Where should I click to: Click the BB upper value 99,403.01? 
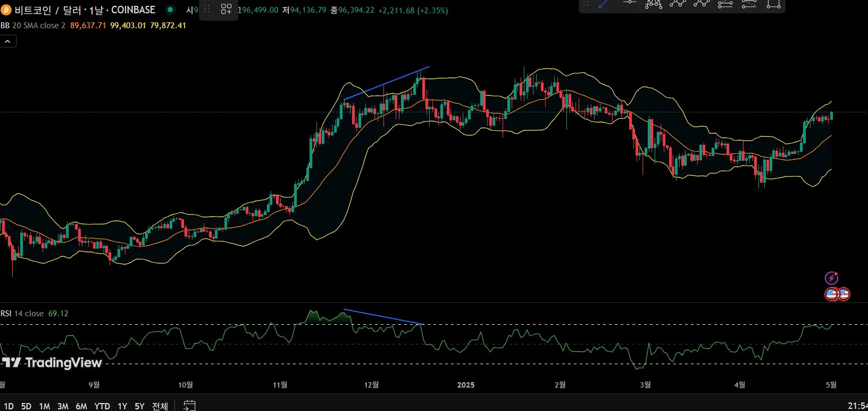pos(128,26)
